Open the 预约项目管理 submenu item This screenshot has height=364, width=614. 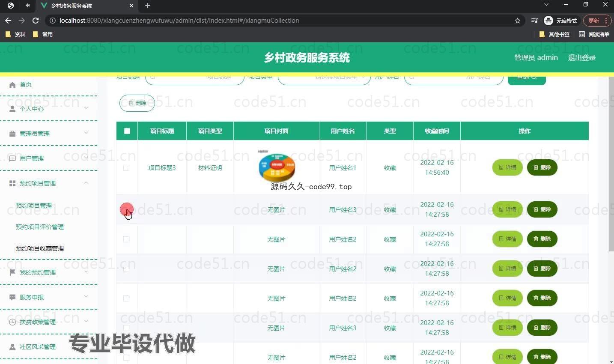coord(34,206)
